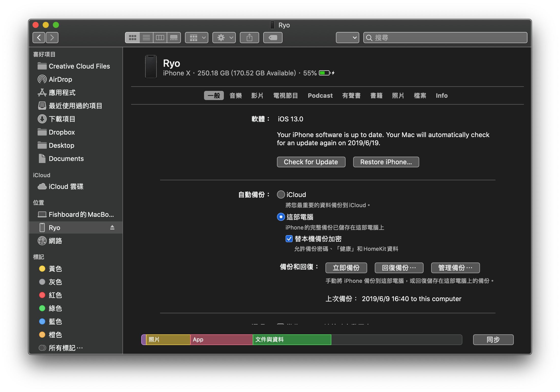Open Creative Cloud Files in sidebar
The width and height of the screenshot is (560, 392).
click(x=76, y=66)
